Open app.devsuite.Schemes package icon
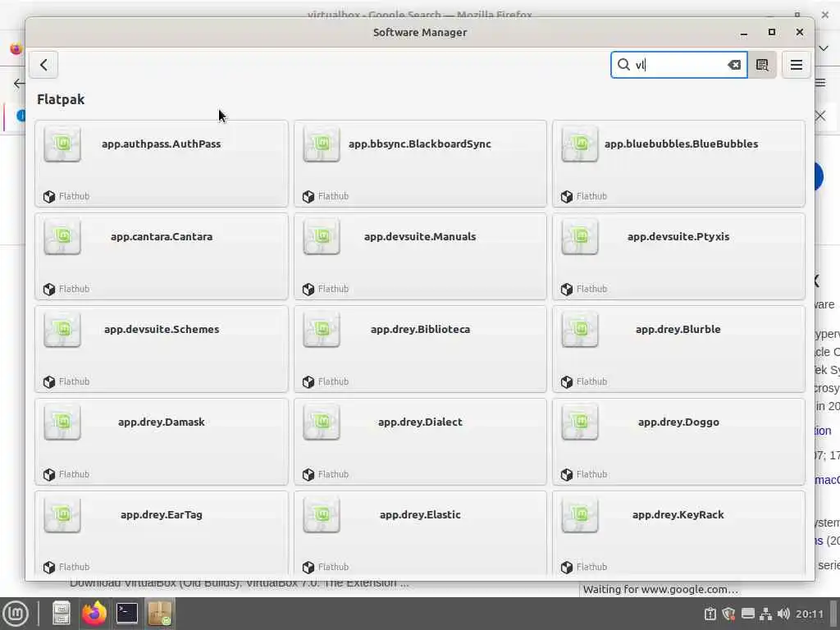Screen dimensions: 840x630 click(62, 329)
